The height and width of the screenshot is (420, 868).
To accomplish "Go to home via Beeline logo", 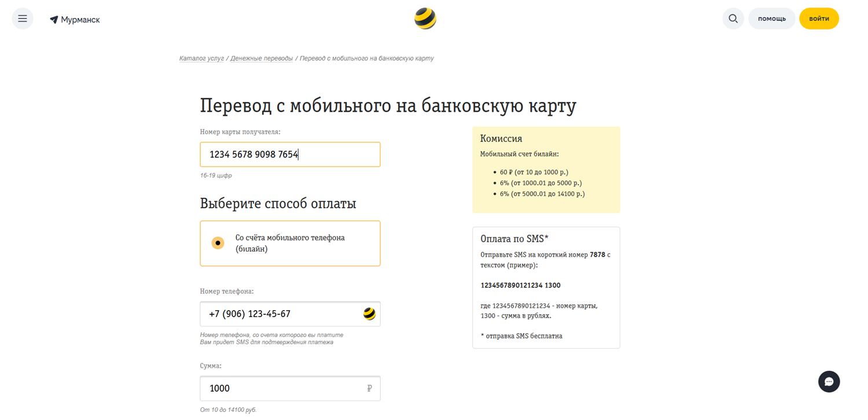I will (x=425, y=19).
